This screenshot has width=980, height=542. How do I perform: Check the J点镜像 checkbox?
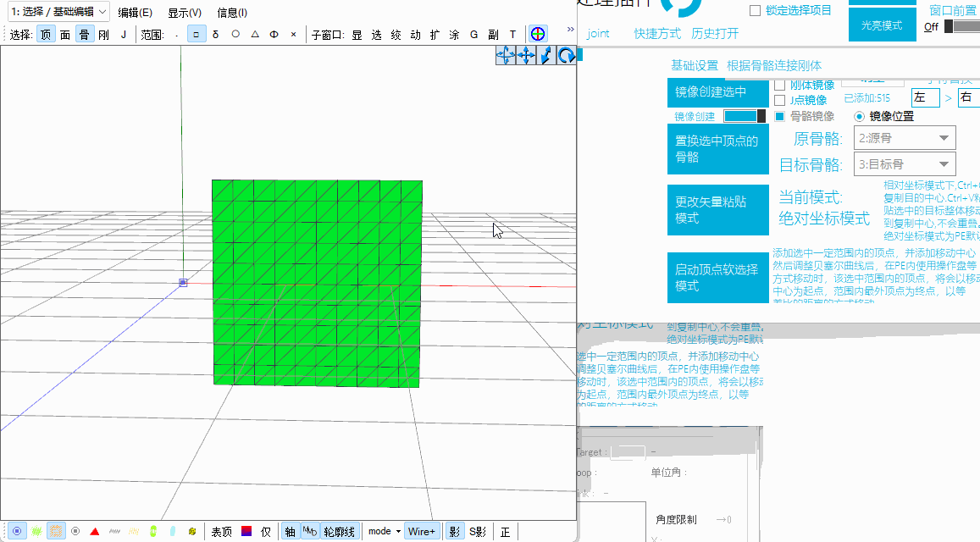[x=780, y=100]
